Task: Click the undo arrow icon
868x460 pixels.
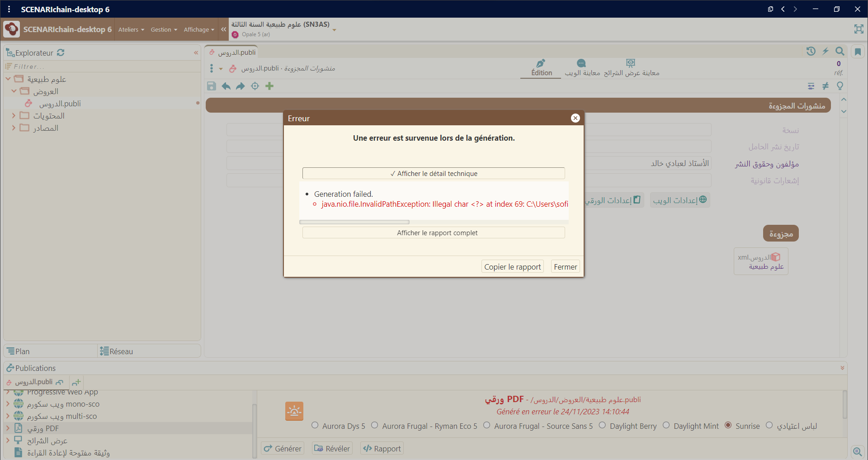Action: (x=226, y=86)
